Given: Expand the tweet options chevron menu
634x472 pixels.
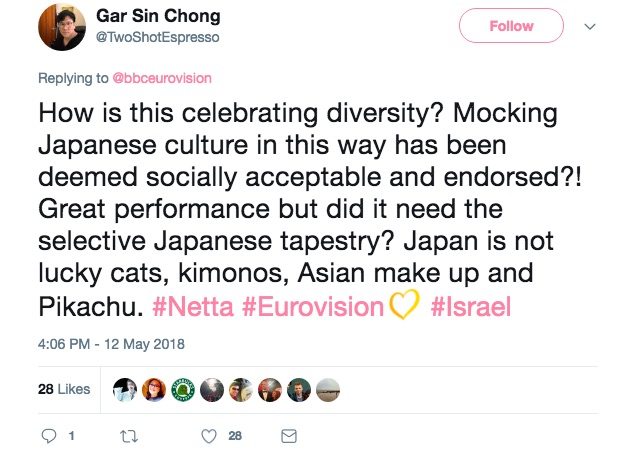Looking at the screenshot, I should (x=589, y=26).
